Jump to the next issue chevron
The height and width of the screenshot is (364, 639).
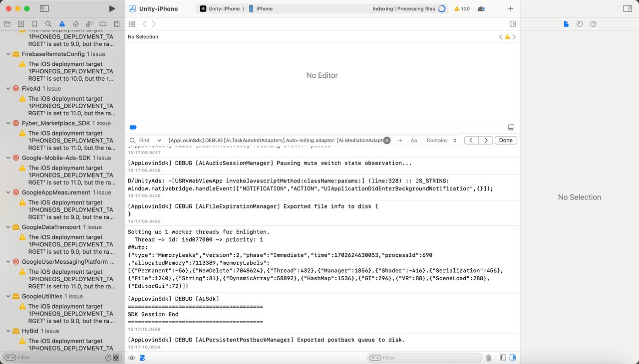[514, 37]
